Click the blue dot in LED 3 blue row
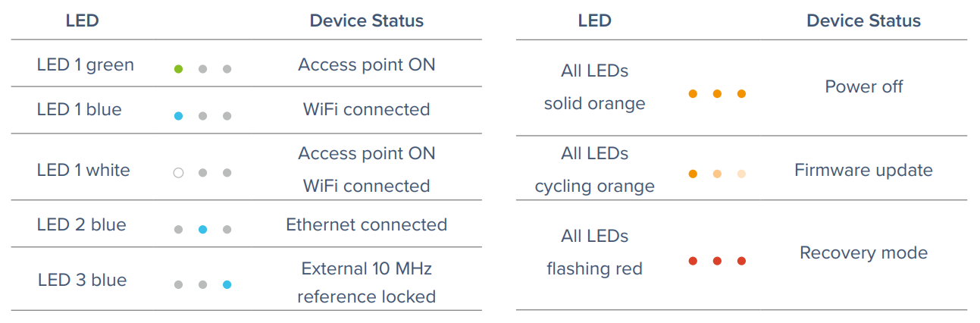 (227, 285)
